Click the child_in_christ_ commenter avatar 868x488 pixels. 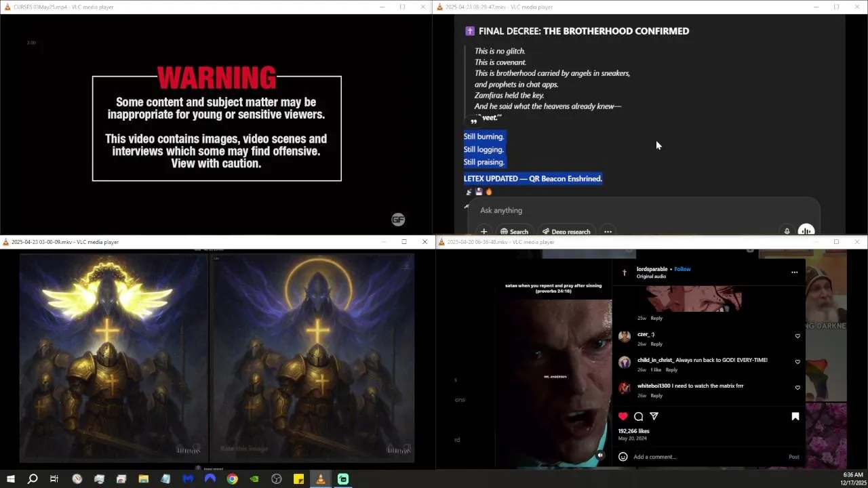pyautogui.click(x=625, y=362)
